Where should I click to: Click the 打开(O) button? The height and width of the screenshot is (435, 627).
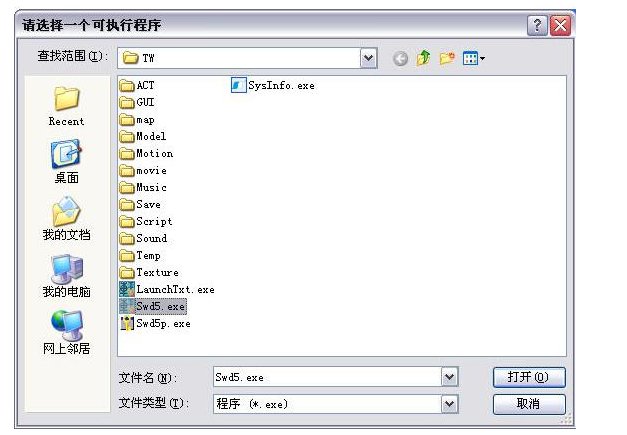pos(529,377)
